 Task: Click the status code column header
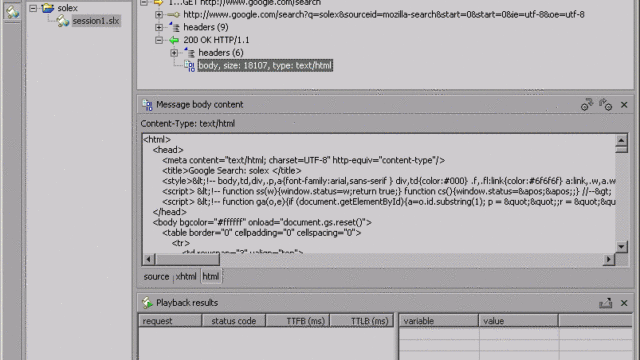point(233,321)
